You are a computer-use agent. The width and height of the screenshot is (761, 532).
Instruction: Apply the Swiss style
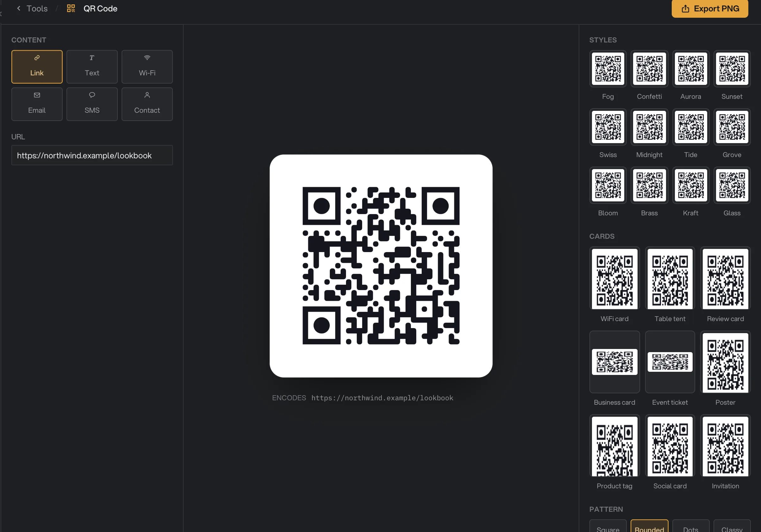click(x=608, y=127)
